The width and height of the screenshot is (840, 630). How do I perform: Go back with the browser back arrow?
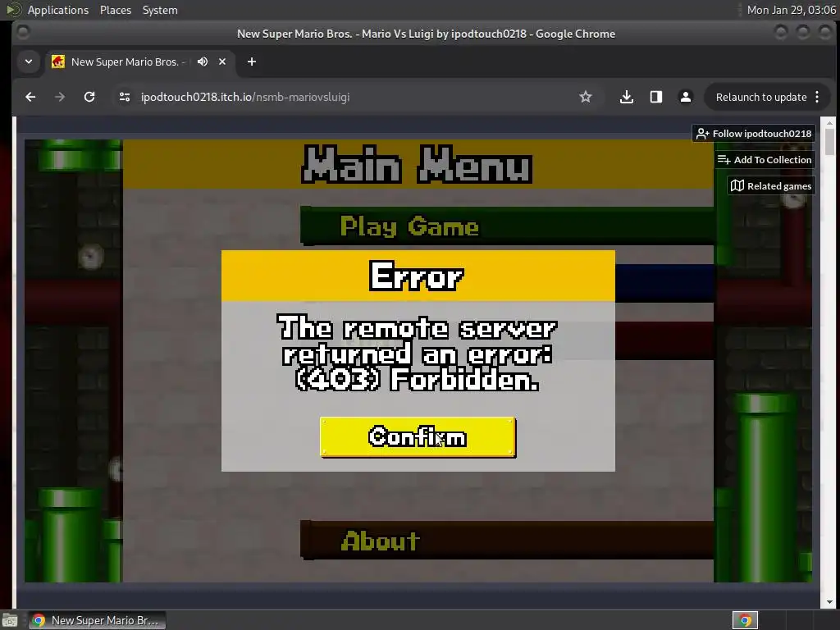(x=30, y=97)
